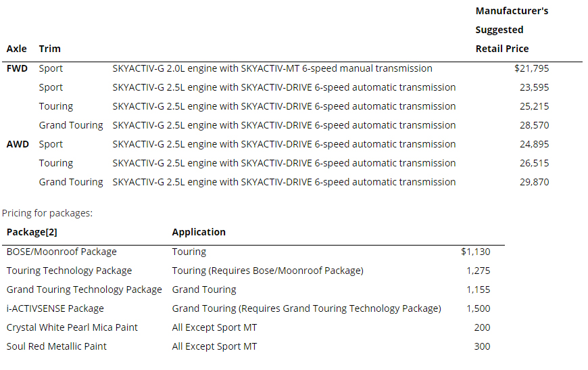The image size is (588, 370).
Task: Click the 28,570 Grand Touring price
Action: pos(535,125)
